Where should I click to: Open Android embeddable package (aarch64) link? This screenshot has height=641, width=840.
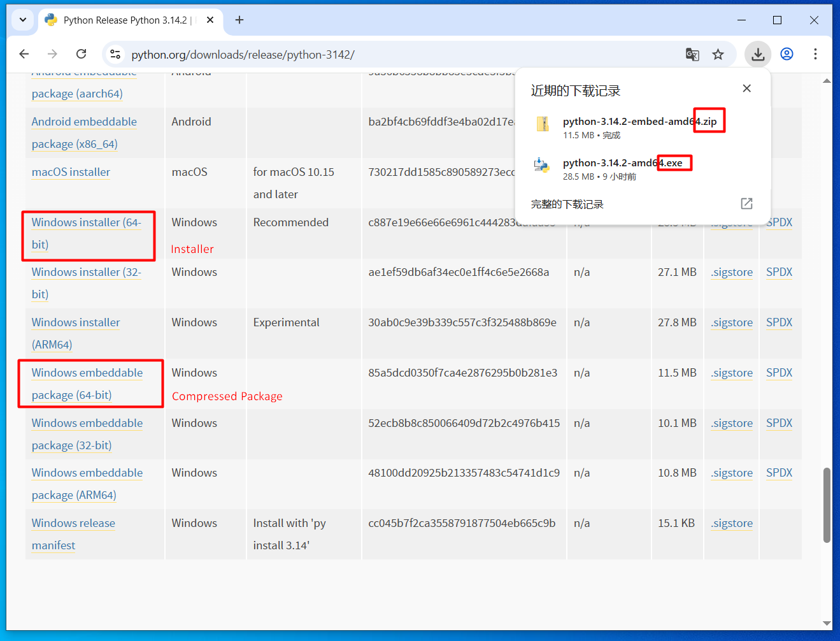pyautogui.click(x=77, y=94)
